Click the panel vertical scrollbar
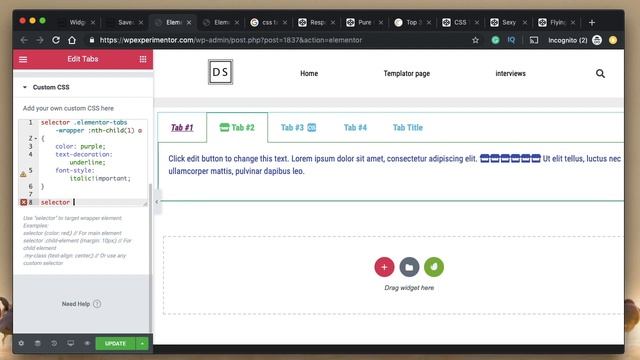The height and width of the screenshot is (360, 640). [x=151, y=257]
